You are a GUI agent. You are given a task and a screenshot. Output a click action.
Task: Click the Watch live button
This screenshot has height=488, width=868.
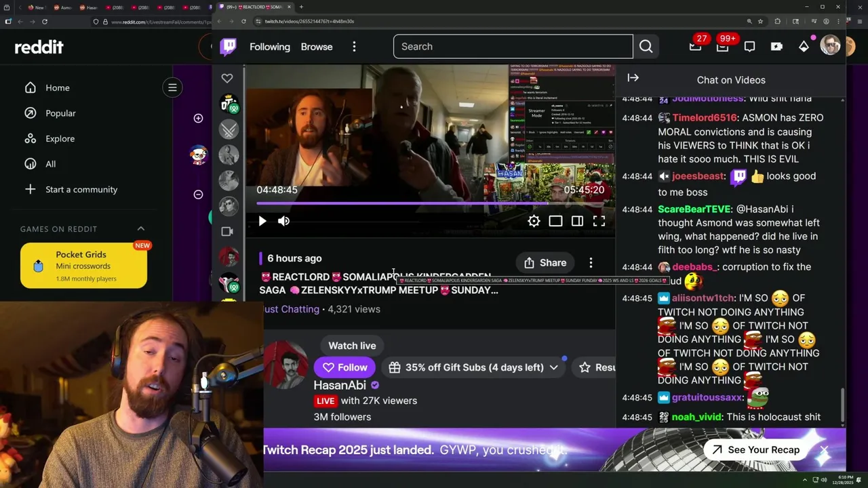352,346
